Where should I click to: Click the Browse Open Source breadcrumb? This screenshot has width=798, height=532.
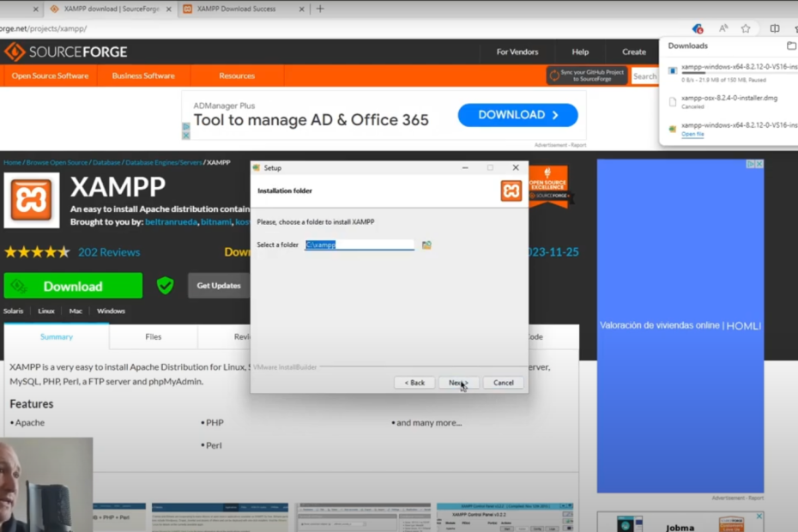[x=57, y=162]
